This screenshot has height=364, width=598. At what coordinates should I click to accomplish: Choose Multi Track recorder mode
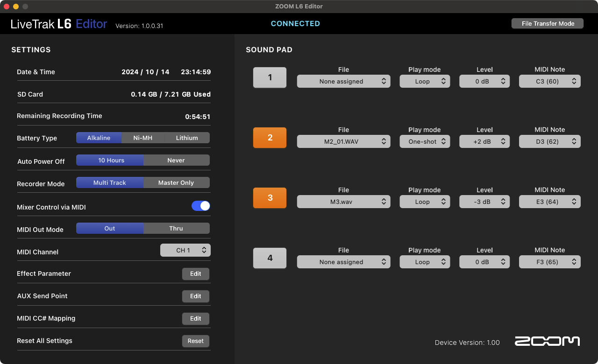coord(110,182)
